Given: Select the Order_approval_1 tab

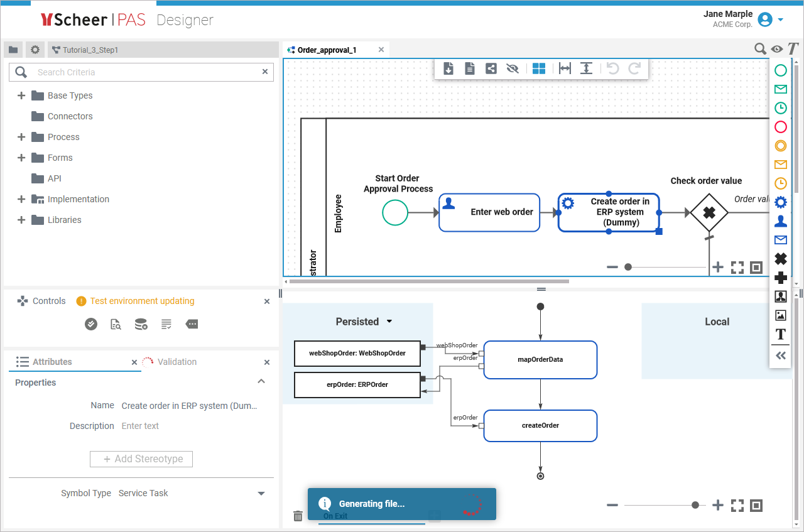Looking at the screenshot, I should 327,50.
